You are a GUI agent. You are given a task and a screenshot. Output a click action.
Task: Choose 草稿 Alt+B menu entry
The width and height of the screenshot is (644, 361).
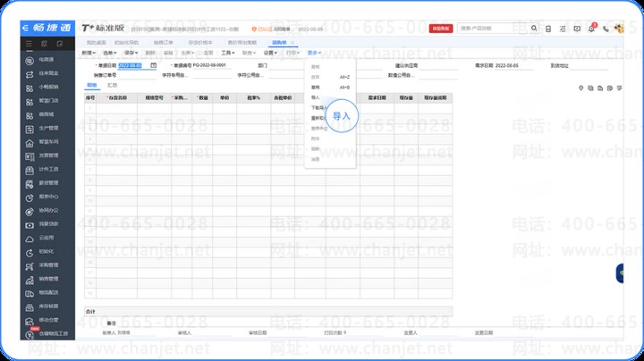(330, 88)
